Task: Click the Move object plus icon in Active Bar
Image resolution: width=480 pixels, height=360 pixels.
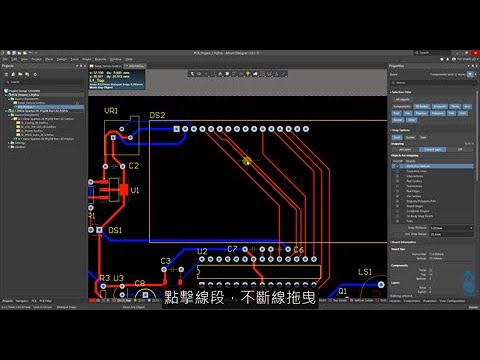Action: 206,74
